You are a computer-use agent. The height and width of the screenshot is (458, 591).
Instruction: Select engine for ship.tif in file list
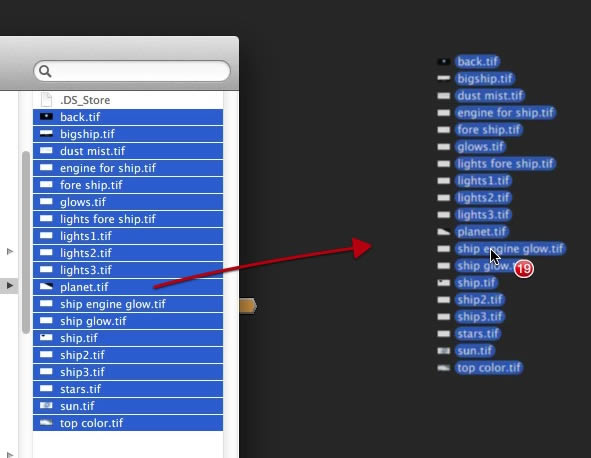[x=128, y=168]
